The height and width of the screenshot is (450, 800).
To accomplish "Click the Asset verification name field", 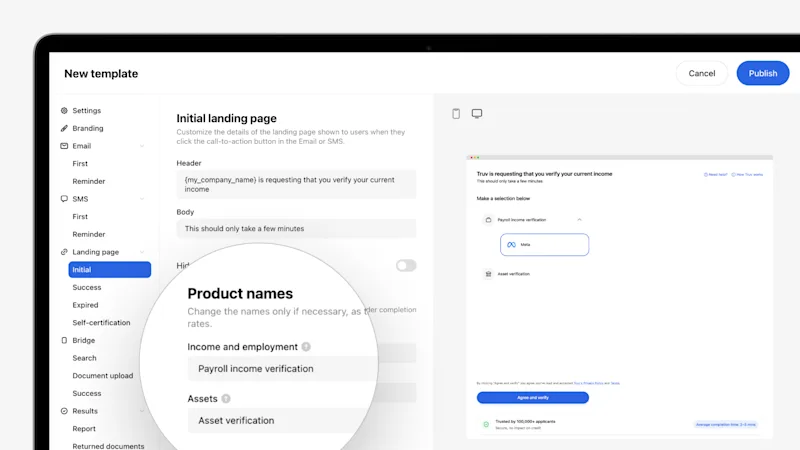I will (x=281, y=420).
